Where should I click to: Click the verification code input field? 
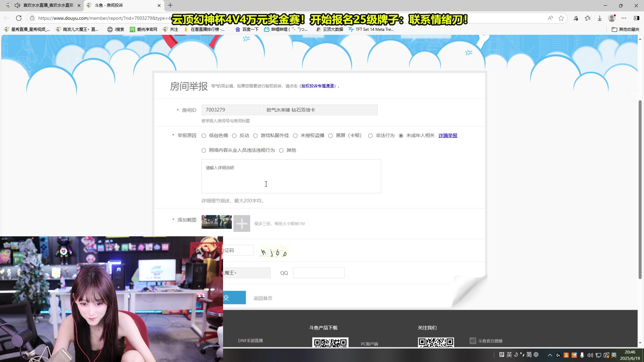(238, 250)
